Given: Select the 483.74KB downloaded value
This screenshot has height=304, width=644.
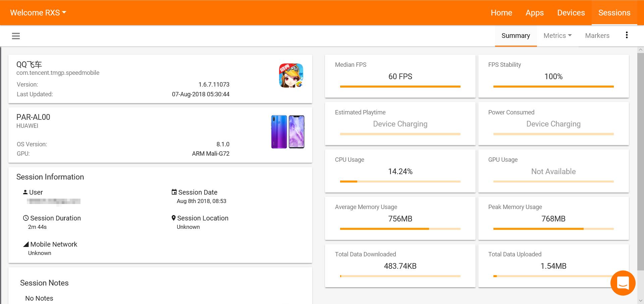Looking at the screenshot, I should [x=400, y=266].
